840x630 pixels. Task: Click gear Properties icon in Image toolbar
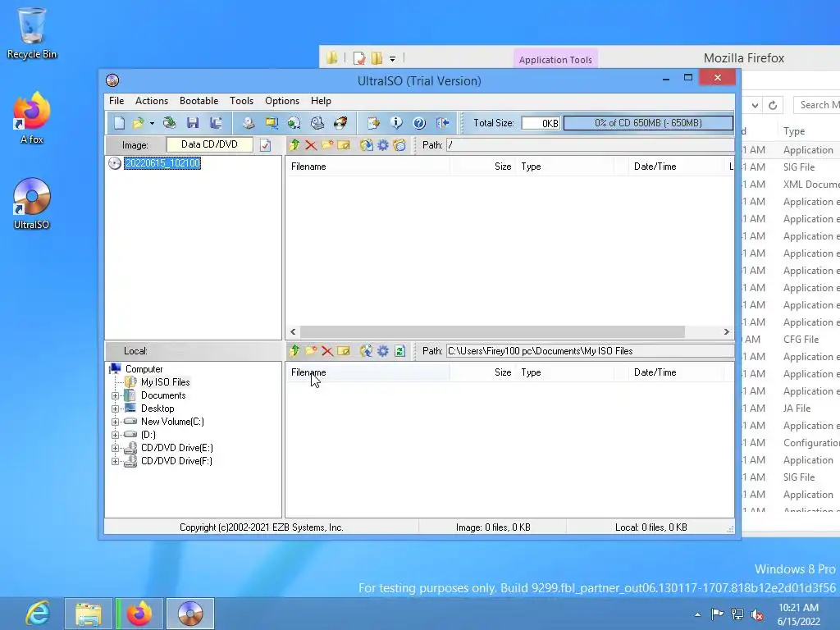click(383, 144)
